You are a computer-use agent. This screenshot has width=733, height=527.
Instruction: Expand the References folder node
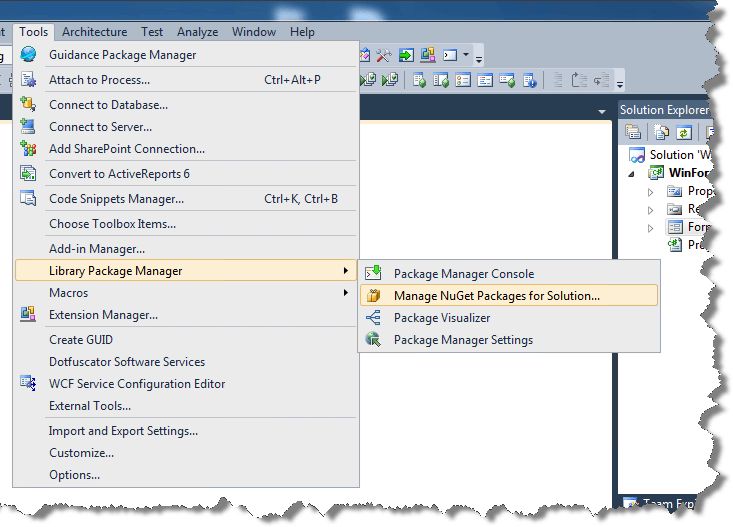click(x=650, y=210)
